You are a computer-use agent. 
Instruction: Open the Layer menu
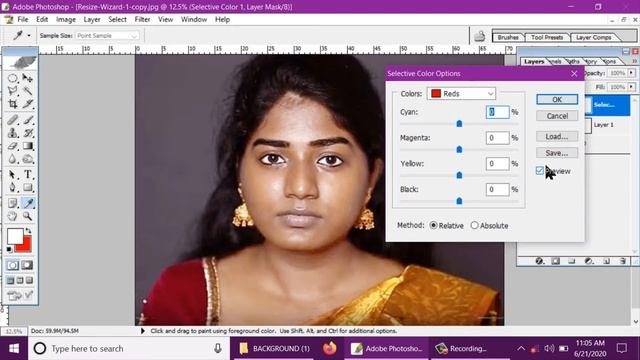coord(92,19)
